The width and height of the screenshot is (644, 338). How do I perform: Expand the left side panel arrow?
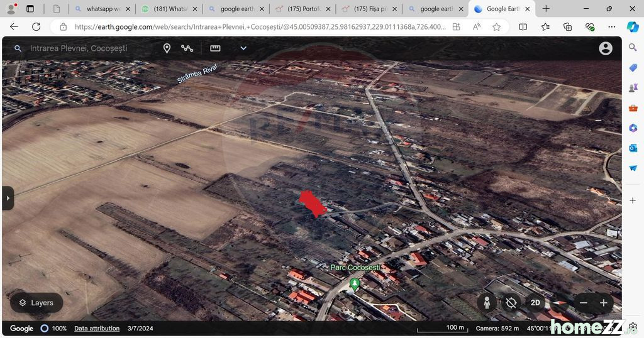pyautogui.click(x=8, y=198)
